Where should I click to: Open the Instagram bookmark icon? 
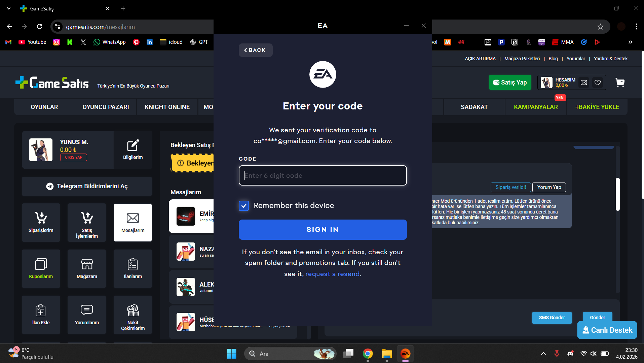click(x=56, y=42)
